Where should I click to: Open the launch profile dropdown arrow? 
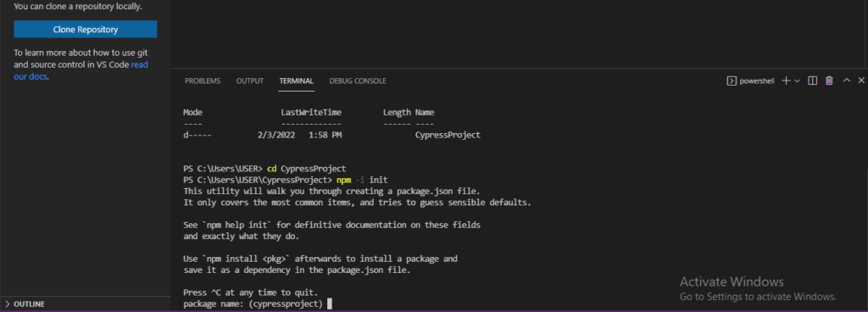pyautogui.click(x=797, y=81)
